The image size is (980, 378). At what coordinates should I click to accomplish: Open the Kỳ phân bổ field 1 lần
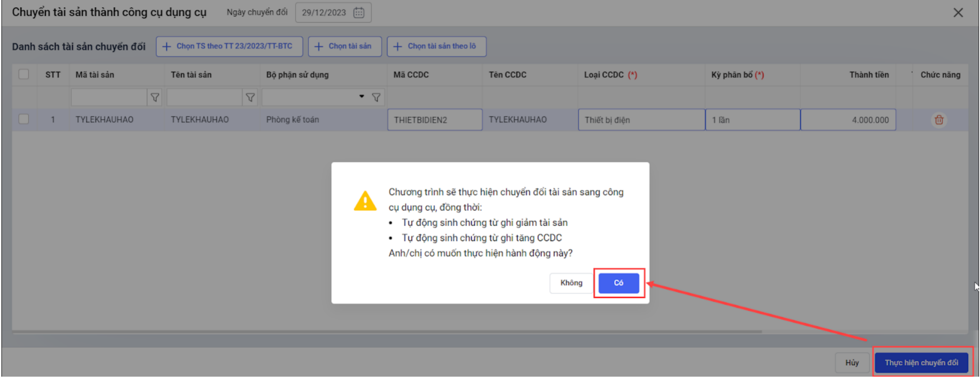coord(753,120)
